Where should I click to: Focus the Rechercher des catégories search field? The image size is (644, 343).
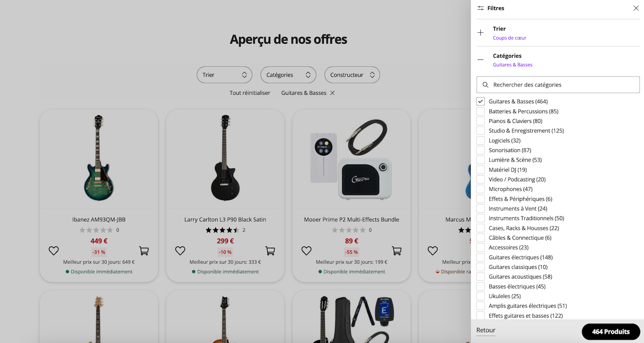pyautogui.click(x=561, y=85)
